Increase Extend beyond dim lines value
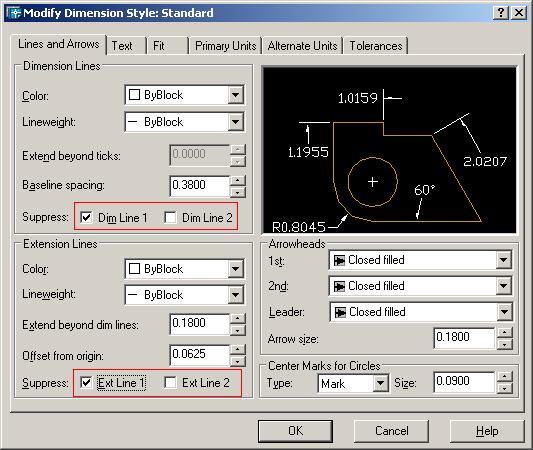This screenshot has height=450, width=533. tap(238, 318)
